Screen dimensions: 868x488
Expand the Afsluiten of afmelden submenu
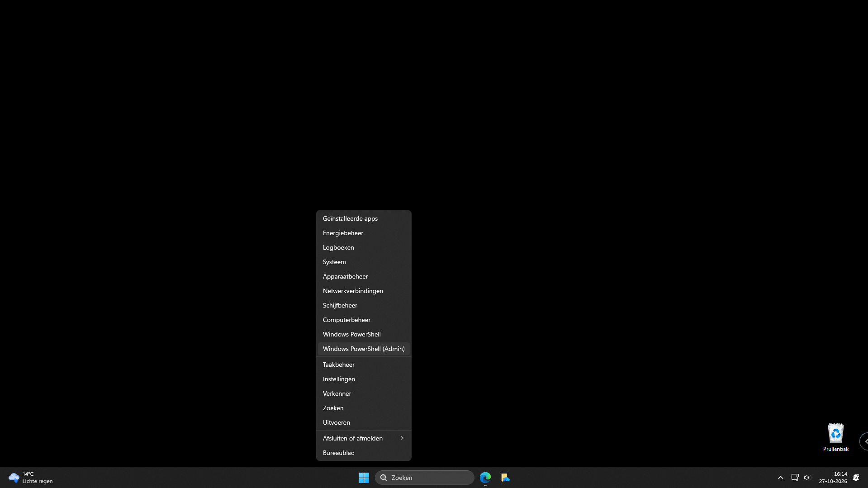pos(364,438)
